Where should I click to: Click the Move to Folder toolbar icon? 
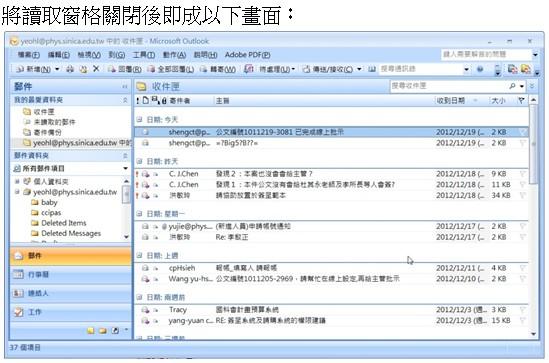[83, 69]
